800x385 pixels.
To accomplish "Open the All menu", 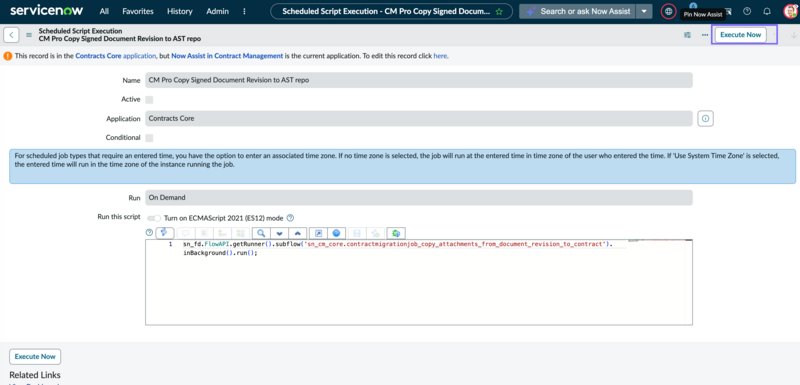I will pyautogui.click(x=104, y=11).
